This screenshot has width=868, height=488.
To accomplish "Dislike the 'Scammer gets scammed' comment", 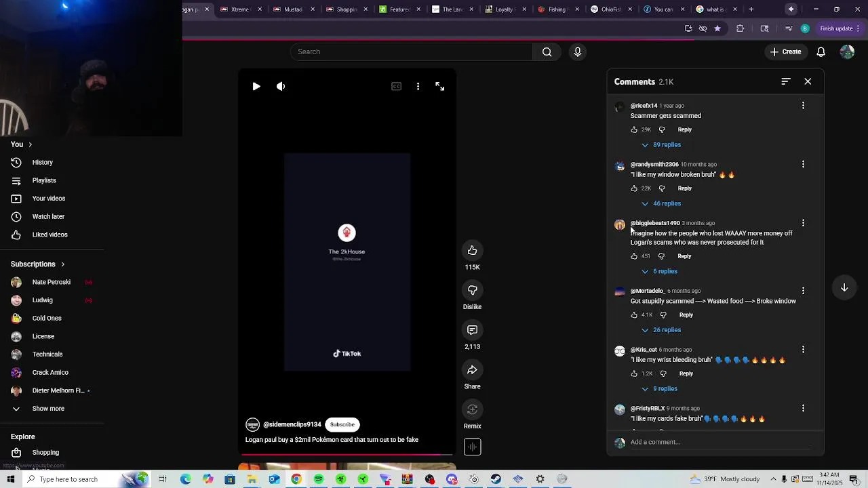I will [662, 129].
